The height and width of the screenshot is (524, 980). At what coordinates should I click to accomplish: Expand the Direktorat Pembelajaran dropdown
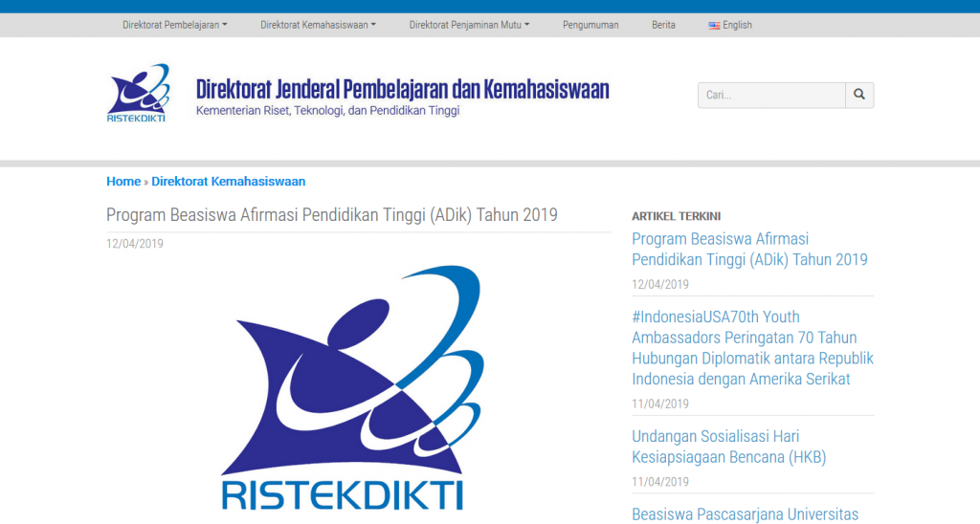click(174, 25)
